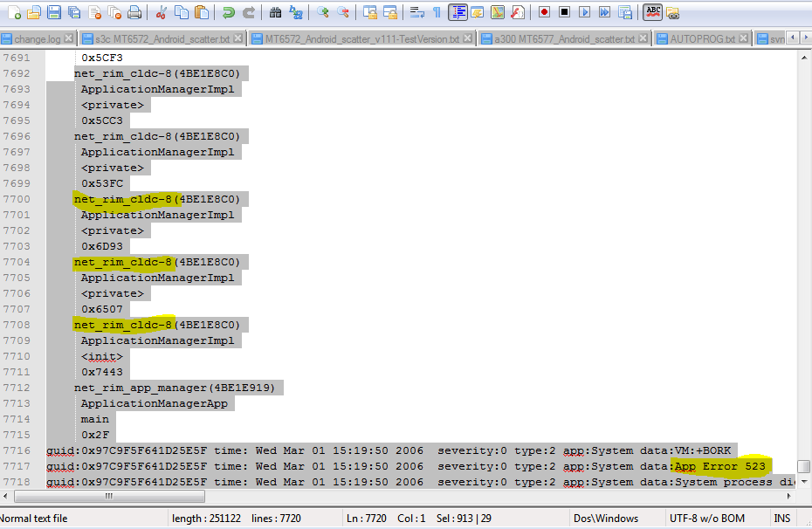Play back the recorded macro
Screen dimensions: 812x529
[x=585, y=12]
